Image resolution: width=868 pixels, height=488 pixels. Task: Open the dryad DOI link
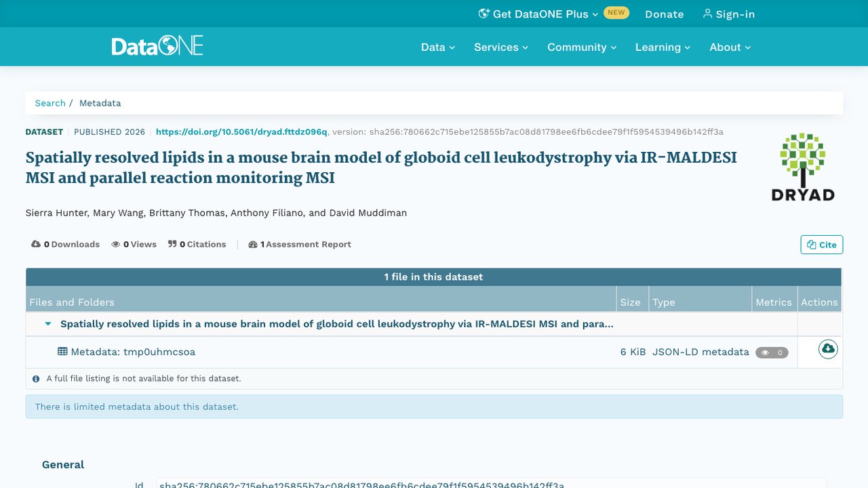coord(241,131)
